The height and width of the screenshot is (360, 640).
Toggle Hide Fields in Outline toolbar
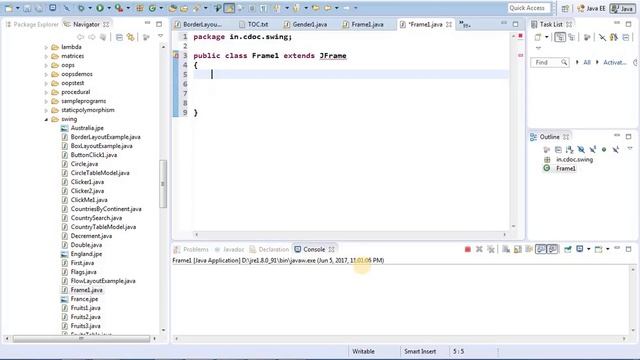pos(581,150)
